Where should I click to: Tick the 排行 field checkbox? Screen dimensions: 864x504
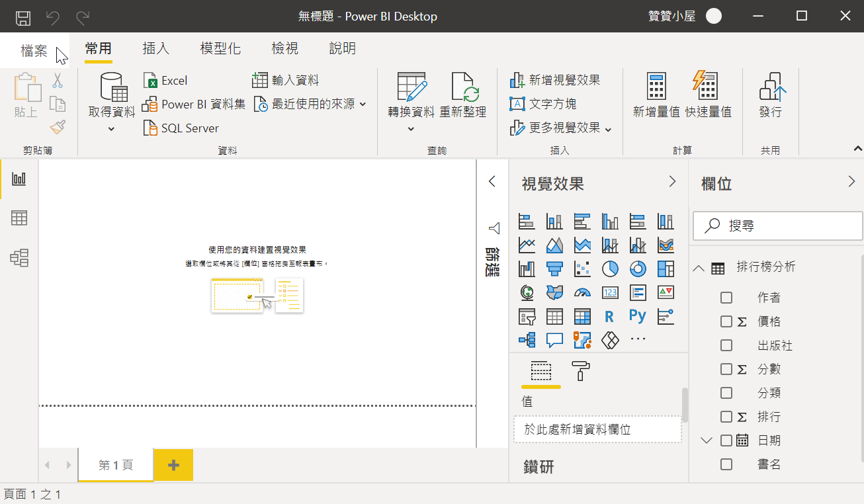click(x=726, y=417)
